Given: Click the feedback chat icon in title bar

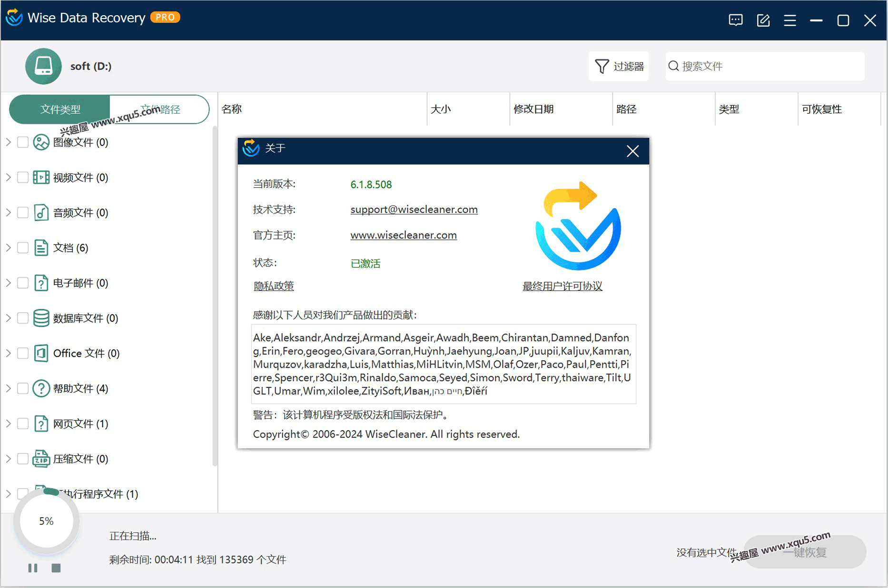Looking at the screenshot, I should [x=736, y=20].
